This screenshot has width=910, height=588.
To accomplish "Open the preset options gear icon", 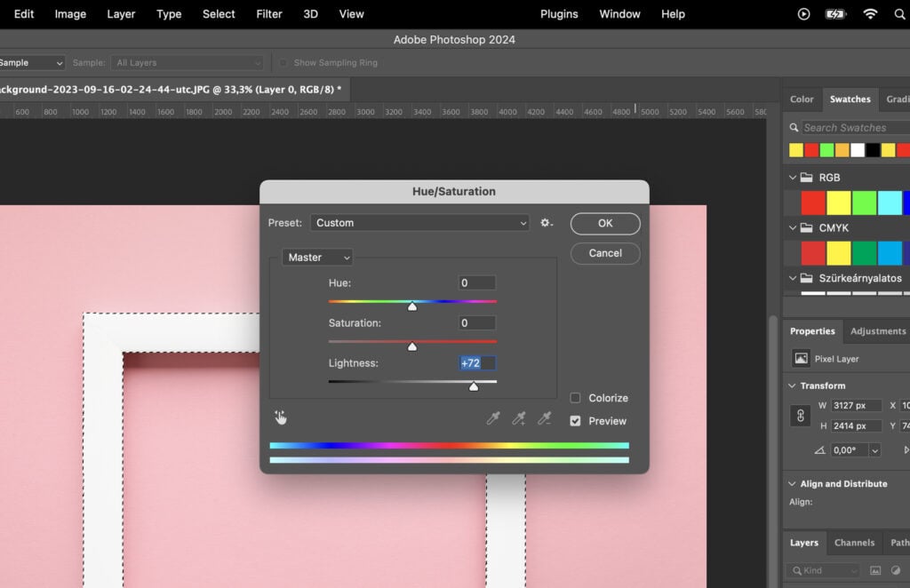I will (546, 223).
